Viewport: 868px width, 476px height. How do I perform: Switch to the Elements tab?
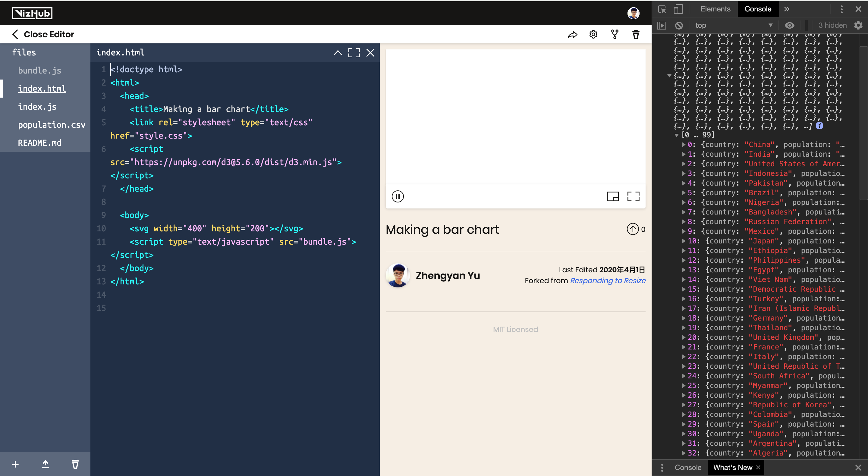(x=715, y=9)
